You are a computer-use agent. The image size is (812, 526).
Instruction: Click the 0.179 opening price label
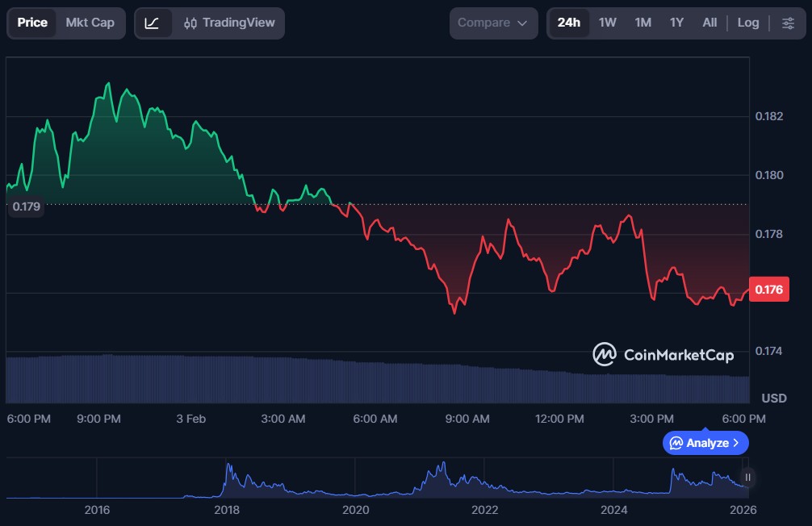26,207
